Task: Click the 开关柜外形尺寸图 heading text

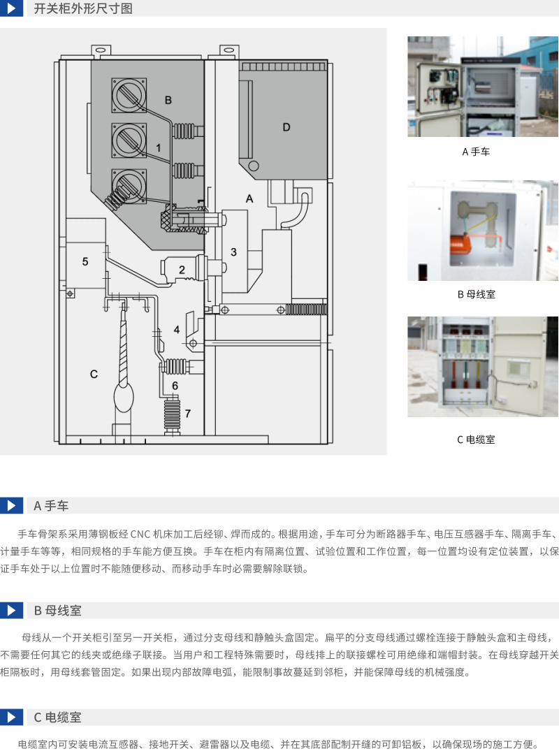Action: 82,8
